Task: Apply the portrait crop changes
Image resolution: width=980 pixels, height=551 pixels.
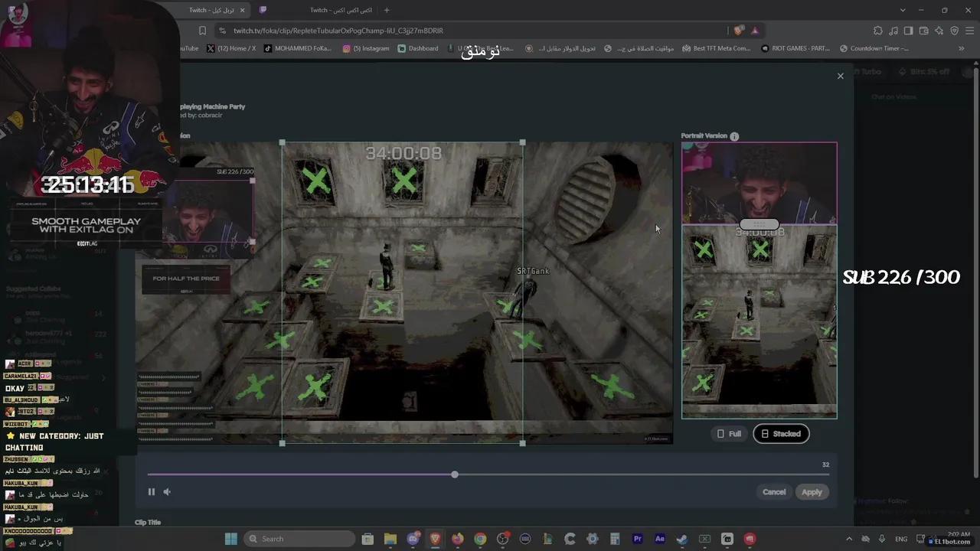Action: (x=812, y=492)
